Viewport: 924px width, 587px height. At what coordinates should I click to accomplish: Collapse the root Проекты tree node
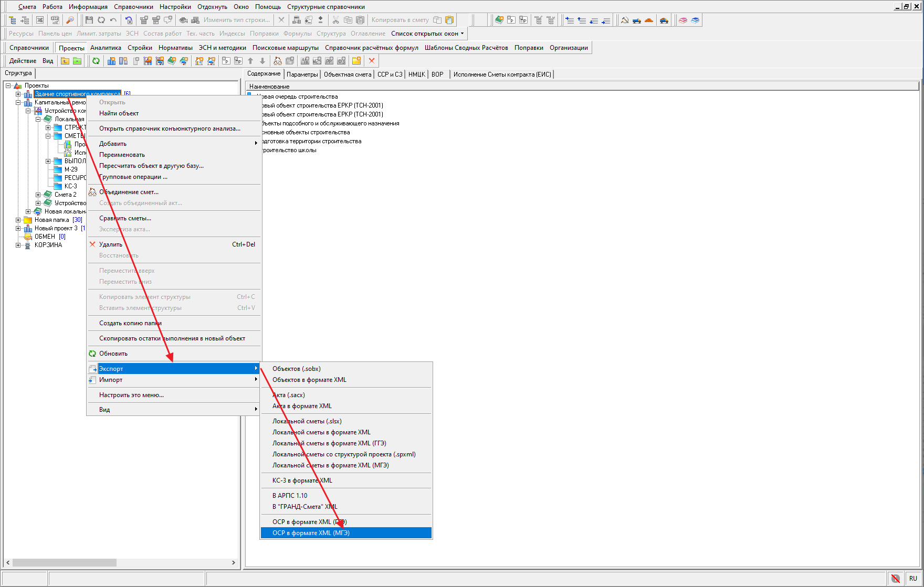pos(8,86)
